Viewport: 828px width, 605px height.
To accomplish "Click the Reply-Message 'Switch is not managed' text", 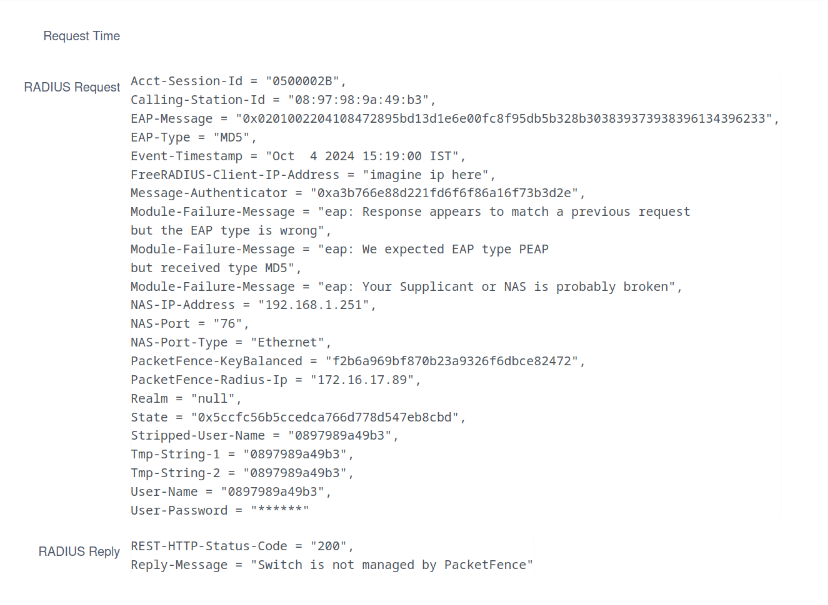I will 392,565.
